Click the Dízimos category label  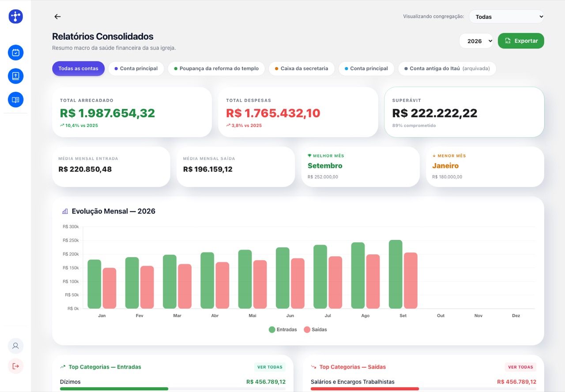[x=70, y=382]
